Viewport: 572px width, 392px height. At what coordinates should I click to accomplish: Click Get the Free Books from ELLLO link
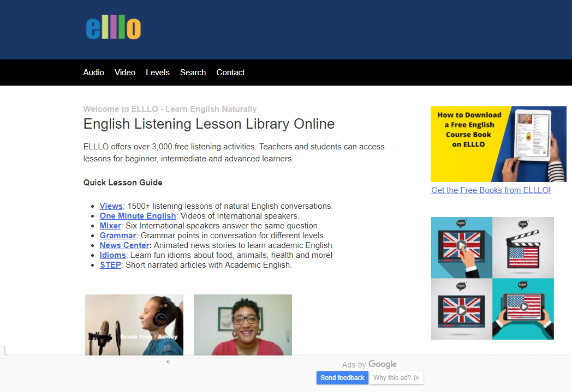[x=491, y=190]
